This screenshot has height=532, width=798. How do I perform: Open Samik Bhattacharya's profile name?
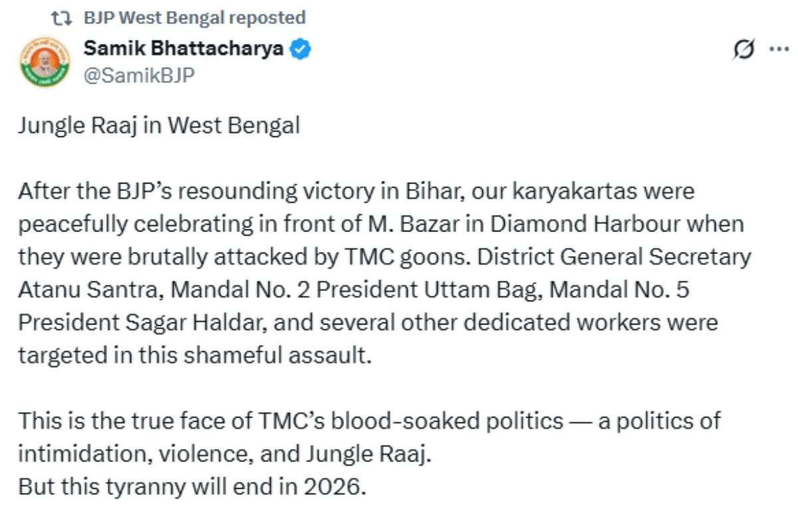[184, 48]
